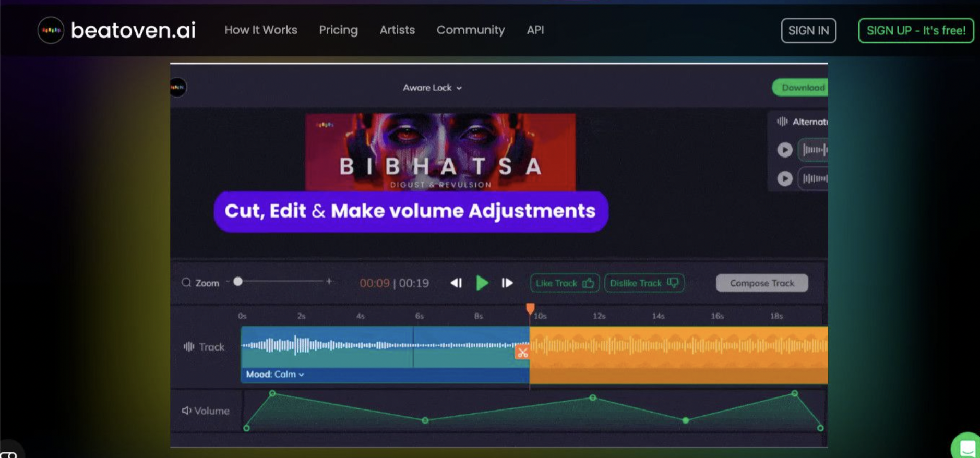Skip back with the previous control
Image resolution: width=980 pixels, height=458 pixels.
pos(456,283)
